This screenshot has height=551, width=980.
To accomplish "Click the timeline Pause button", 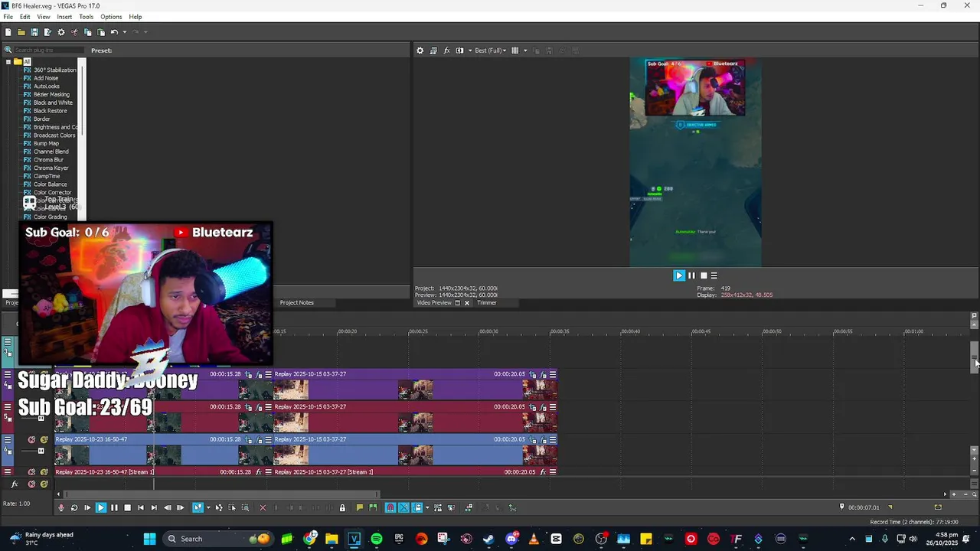I will pos(114,507).
